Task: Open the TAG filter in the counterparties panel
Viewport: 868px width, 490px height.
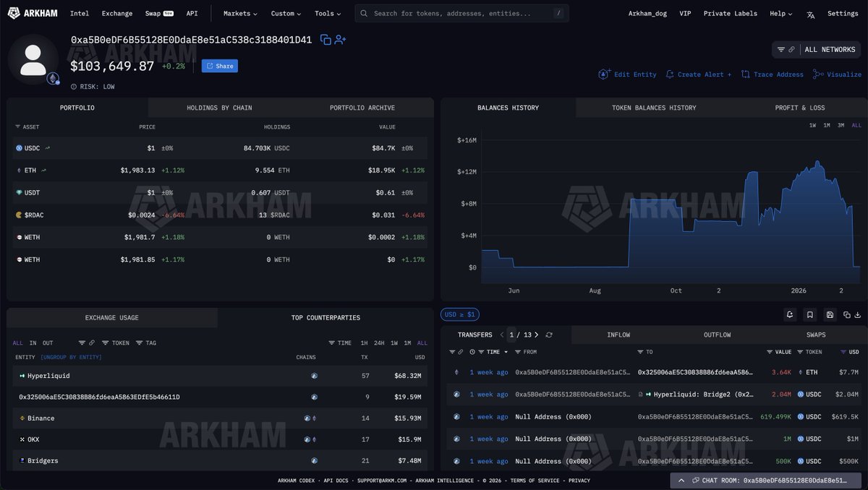Action: click(x=145, y=343)
